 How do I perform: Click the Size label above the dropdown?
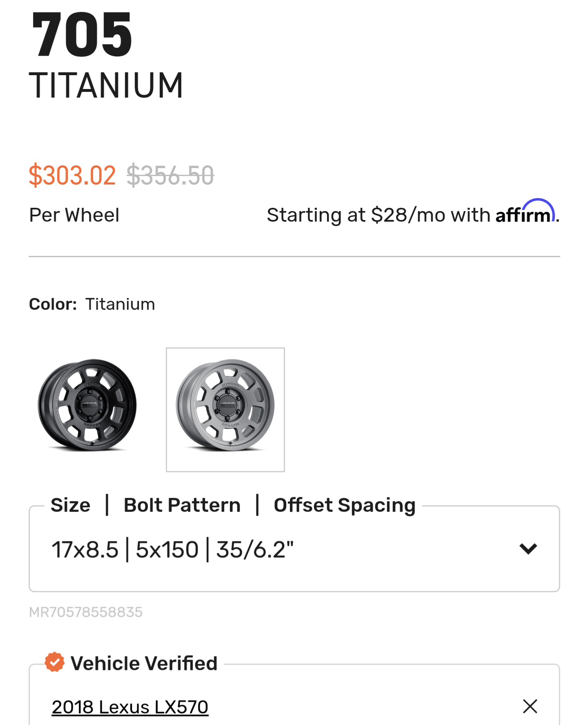(x=70, y=505)
